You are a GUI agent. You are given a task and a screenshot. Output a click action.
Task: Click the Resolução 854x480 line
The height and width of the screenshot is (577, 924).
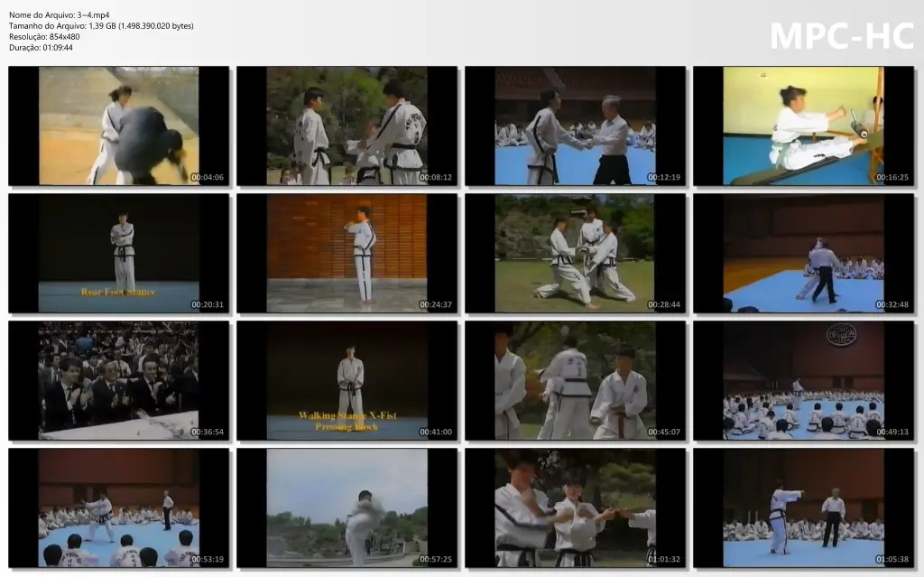pos(44,37)
